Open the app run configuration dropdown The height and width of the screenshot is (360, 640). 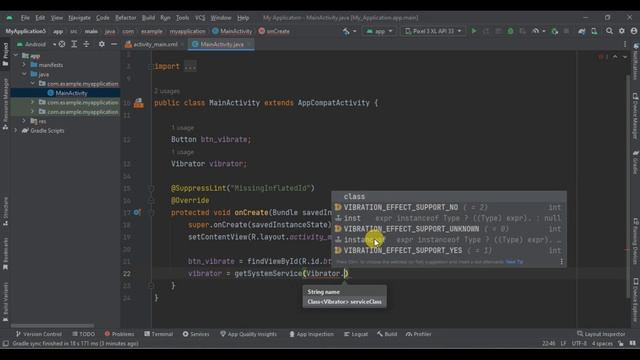pyautogui.click(x=380, y=31)
